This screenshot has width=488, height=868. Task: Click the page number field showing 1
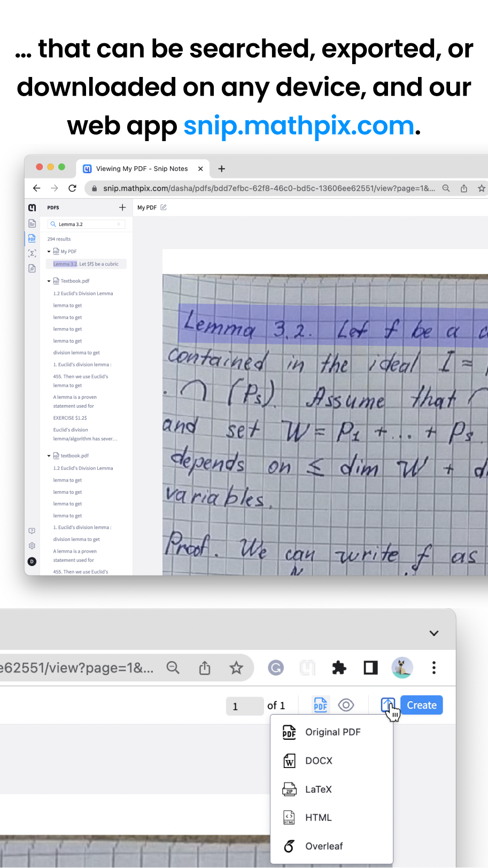tap(245, 706)
